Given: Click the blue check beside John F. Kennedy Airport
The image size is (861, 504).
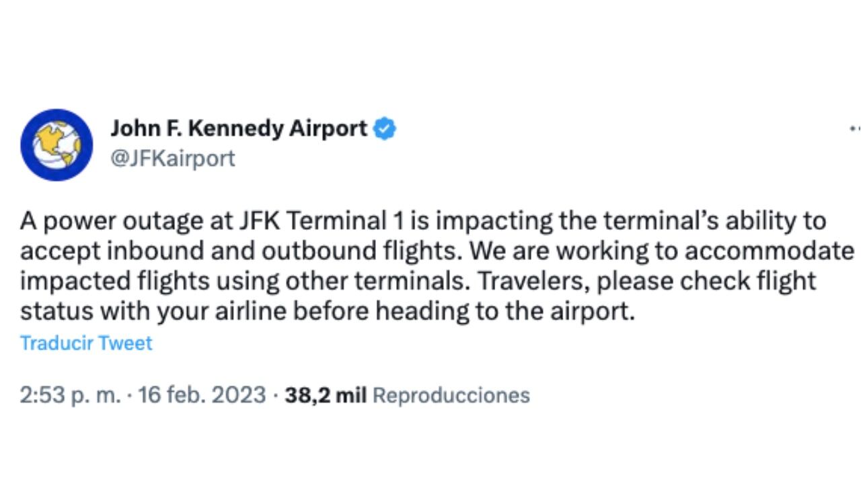Looking at the screenshot, I should point(383,128).
